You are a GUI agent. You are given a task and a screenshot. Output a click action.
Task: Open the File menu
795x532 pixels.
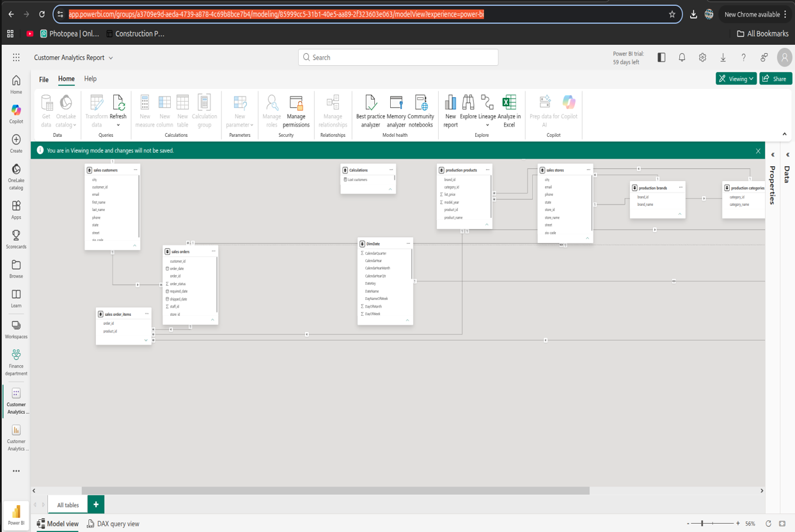pyautogui.click(x=43, y=79)
